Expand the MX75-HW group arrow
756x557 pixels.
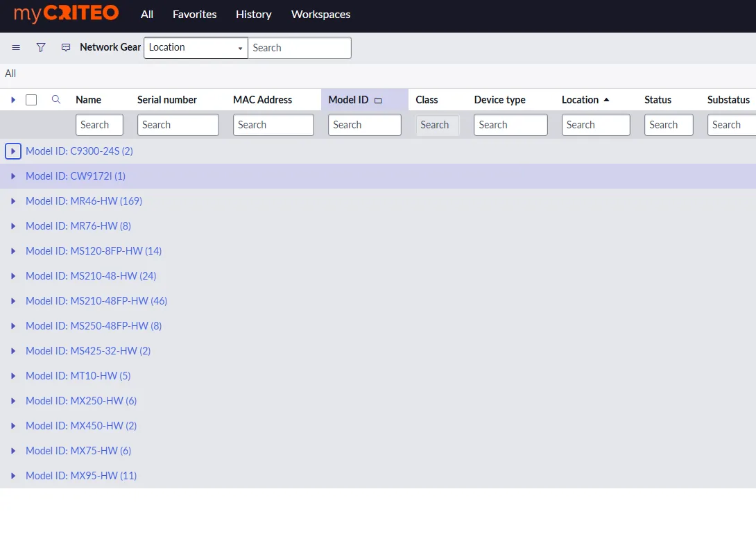[13, 451]
